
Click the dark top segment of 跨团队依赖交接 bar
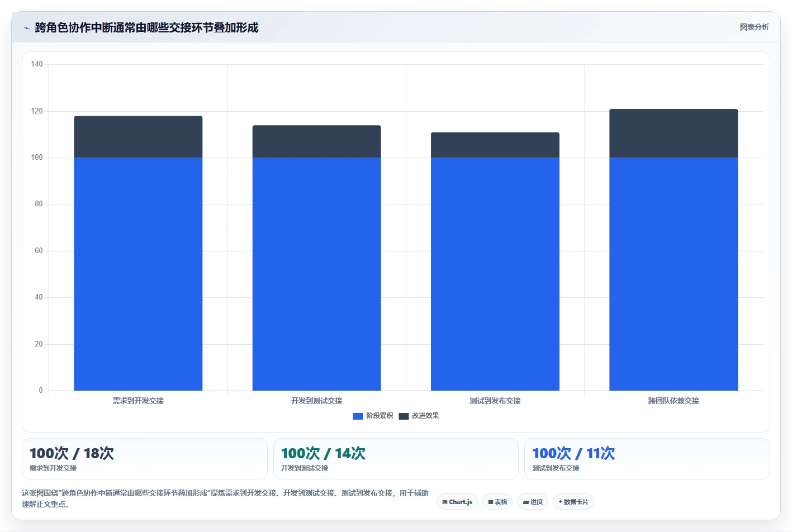tap(674, 134)
